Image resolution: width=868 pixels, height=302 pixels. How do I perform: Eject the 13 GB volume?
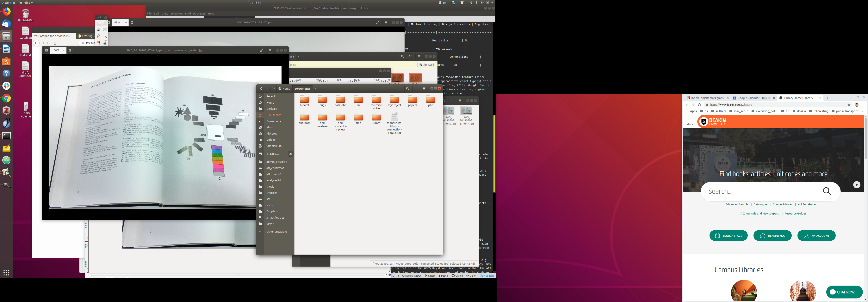[290, 154]
